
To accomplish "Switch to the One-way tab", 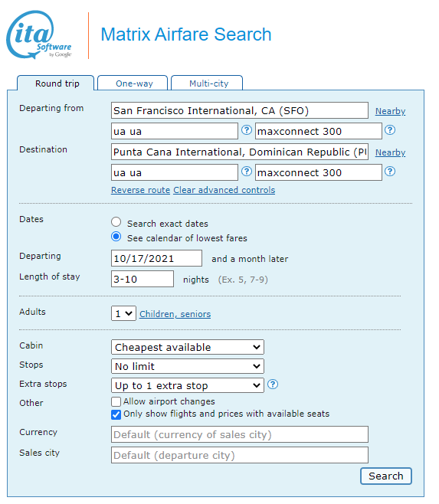I will coord(133,83).
